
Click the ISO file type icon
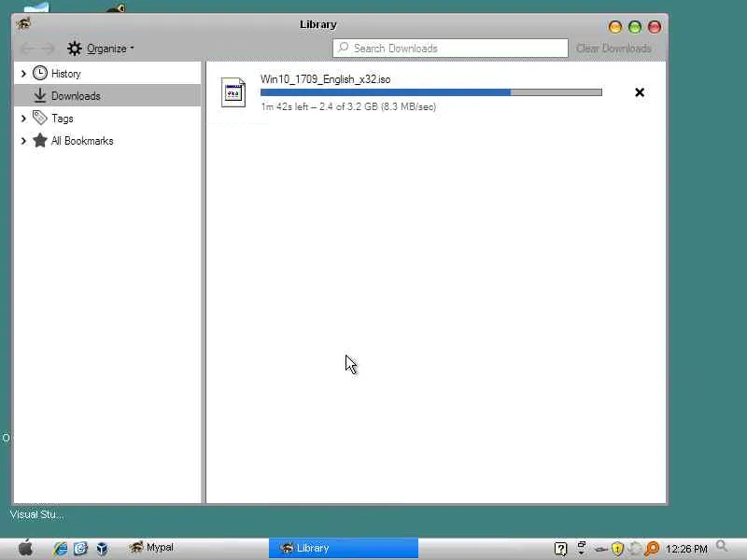point(233,92)
